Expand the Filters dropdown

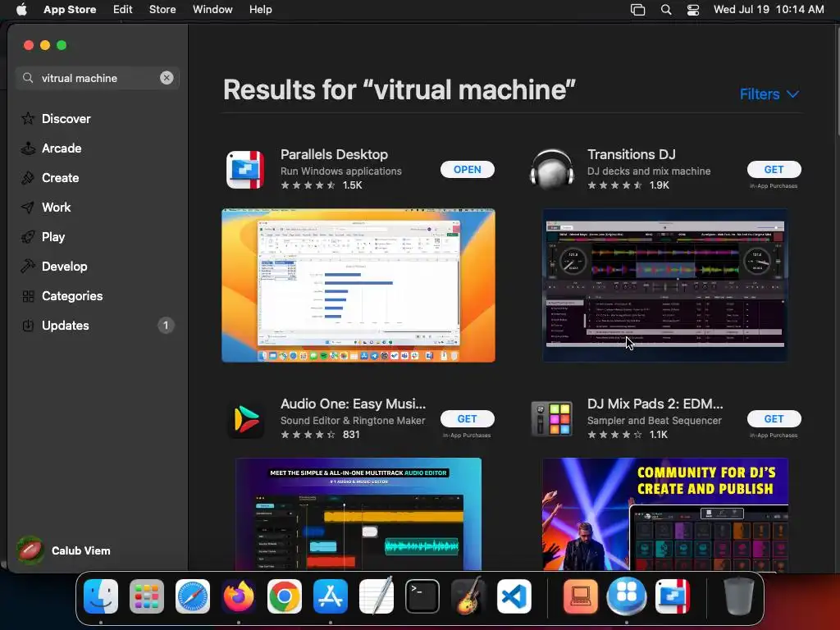769,94
